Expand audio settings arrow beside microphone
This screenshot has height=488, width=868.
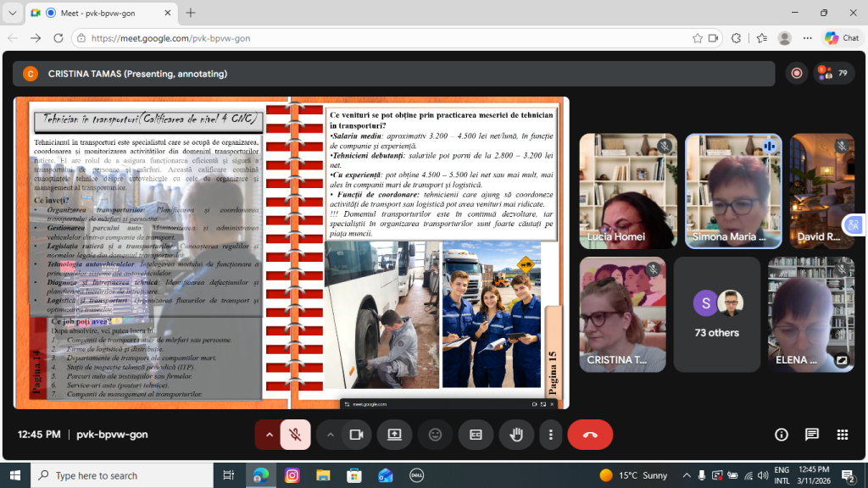[269, 435]
